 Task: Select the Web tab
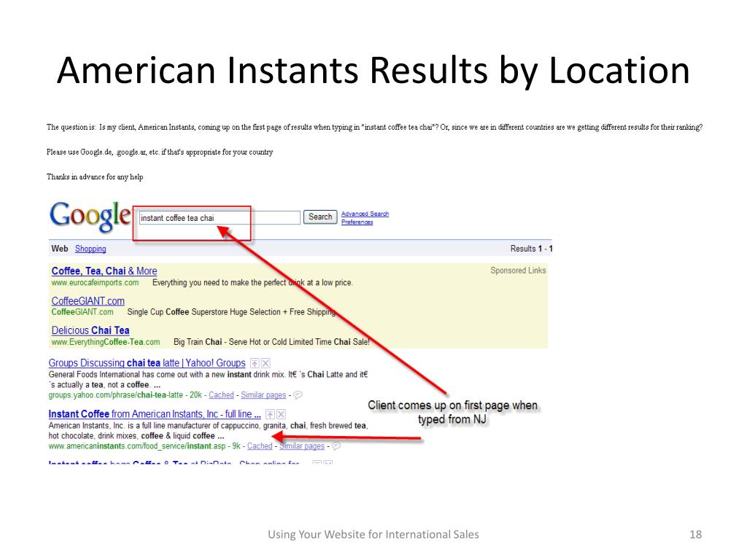pyautogui.click(x=60, y=249)
